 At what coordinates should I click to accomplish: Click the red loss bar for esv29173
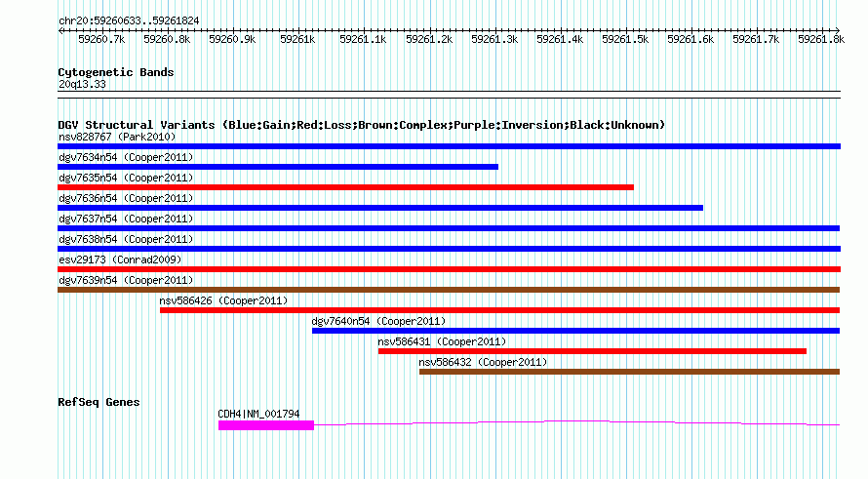(449, 269)
